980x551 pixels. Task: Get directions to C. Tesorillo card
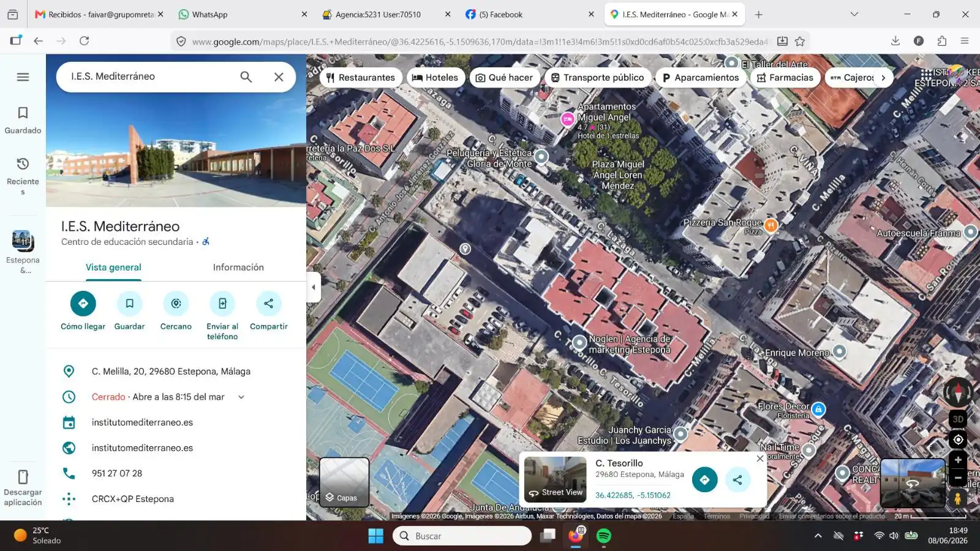click(704, 480)
